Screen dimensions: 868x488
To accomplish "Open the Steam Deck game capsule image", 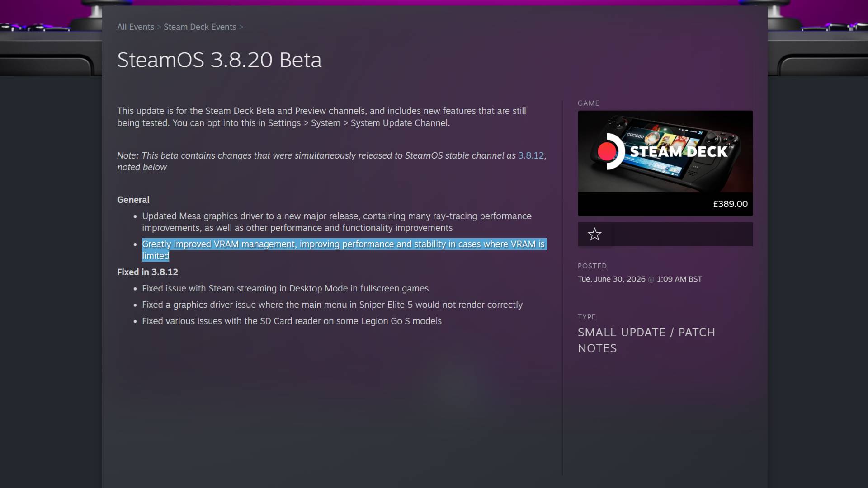I will coord(665,152).
